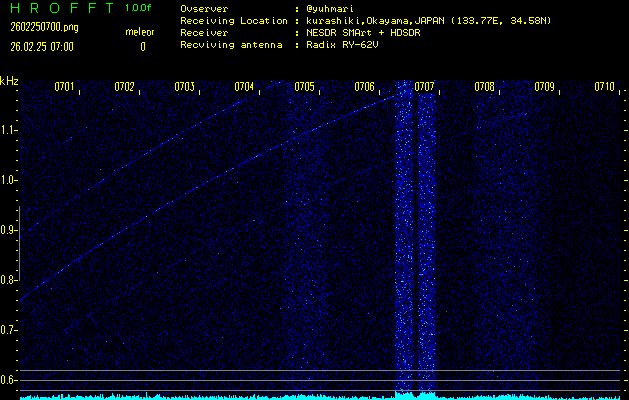This screenshot has width=629, height=400.
Task: Click time marker 0710
Action: coord(605,87)
